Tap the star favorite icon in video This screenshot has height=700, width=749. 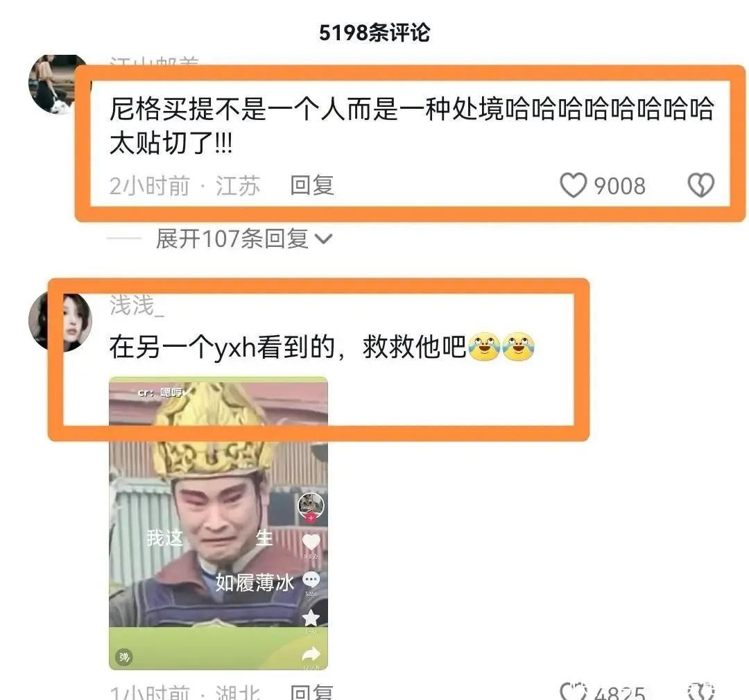311,618
